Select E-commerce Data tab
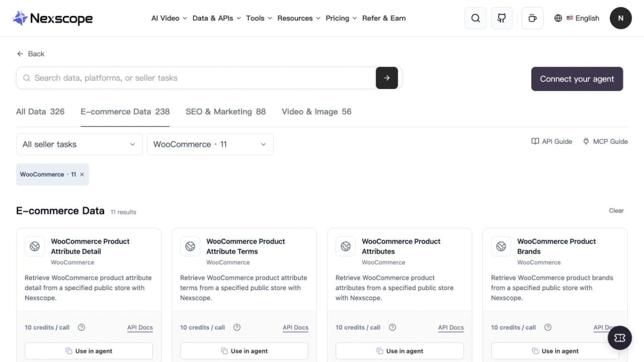Screen dimensions: 644x362 point(125,112)
